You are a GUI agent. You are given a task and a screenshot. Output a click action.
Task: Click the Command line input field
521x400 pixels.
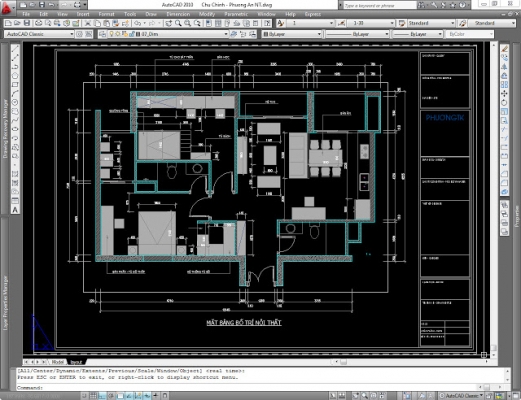(260, 387)
